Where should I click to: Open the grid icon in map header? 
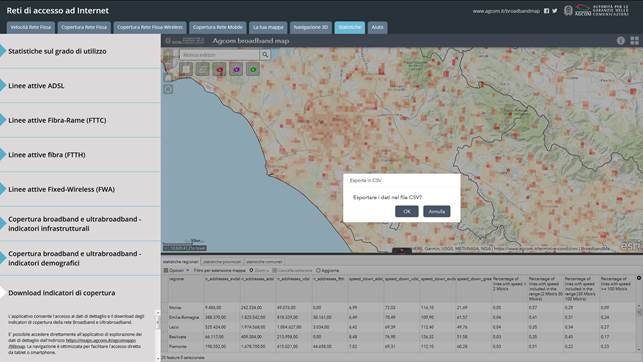(634, 41)
